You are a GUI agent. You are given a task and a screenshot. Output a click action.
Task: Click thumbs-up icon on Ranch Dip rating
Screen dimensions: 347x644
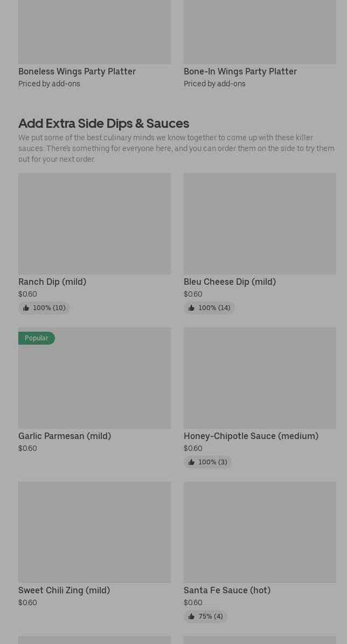pyautogui.click(x=26, y=308)
